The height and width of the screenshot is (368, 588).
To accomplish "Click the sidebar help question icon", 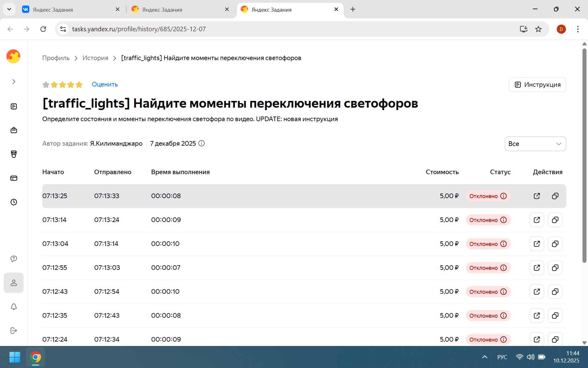I will pos(14,259).
